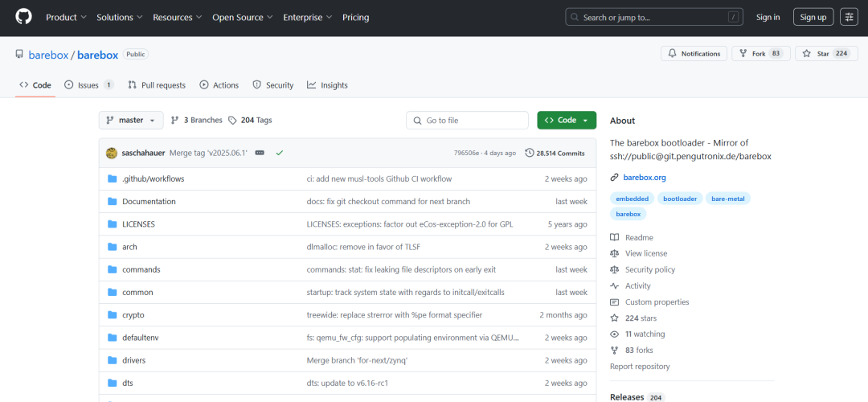Click the commands folder icon

coord(113,269)
